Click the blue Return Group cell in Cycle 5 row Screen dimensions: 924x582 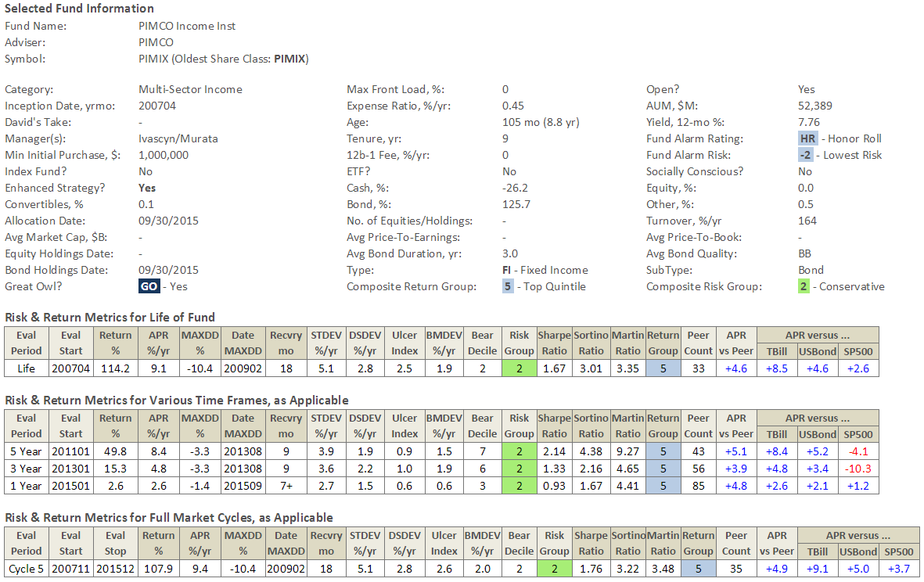coord(697,569)
